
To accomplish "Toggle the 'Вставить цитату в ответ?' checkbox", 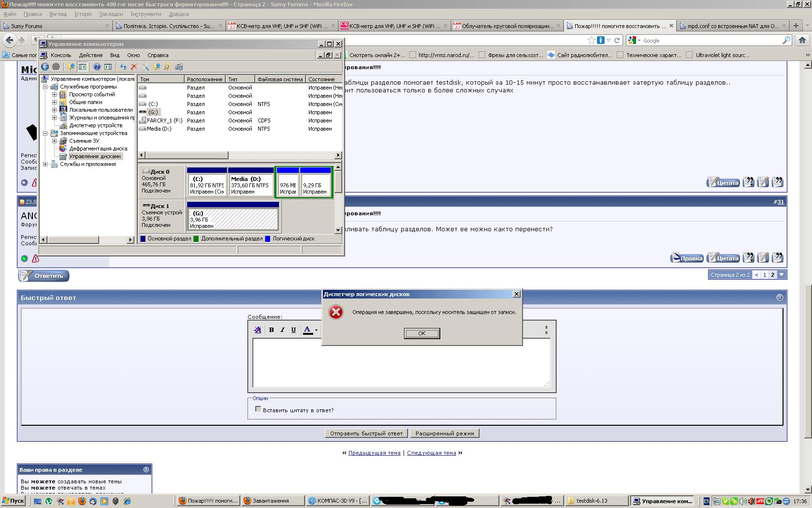I will [x=258, y=409].
